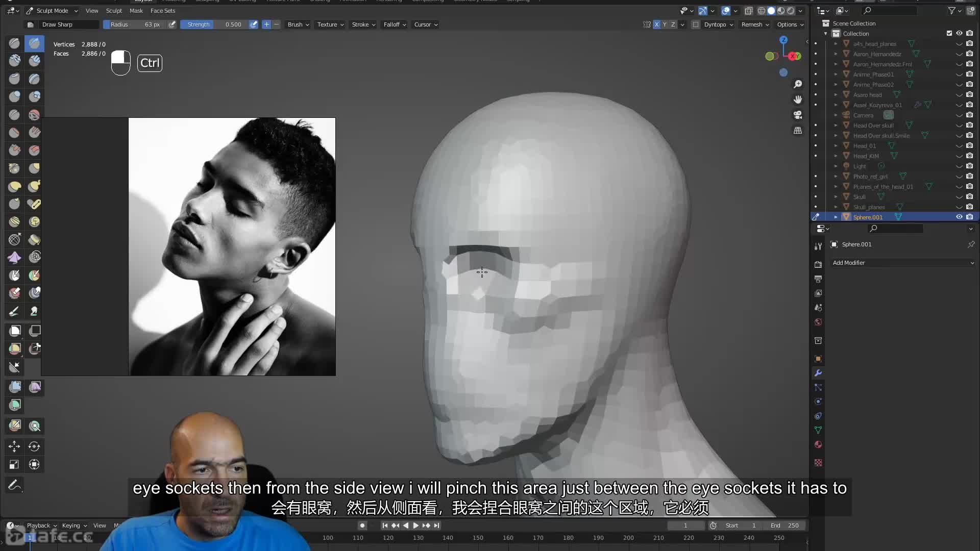
Task: Toggle X axis symmetry
Action: coord(657,24)
